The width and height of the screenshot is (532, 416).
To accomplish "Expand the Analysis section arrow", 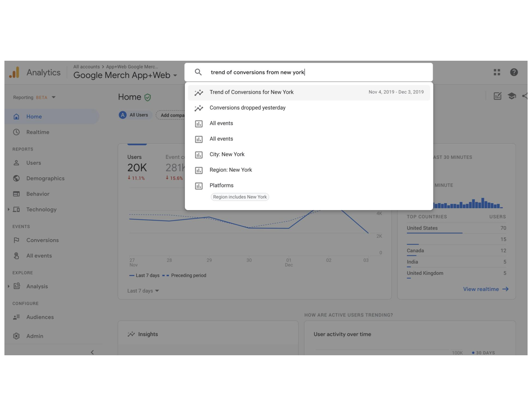I will (x=9, y=286).
